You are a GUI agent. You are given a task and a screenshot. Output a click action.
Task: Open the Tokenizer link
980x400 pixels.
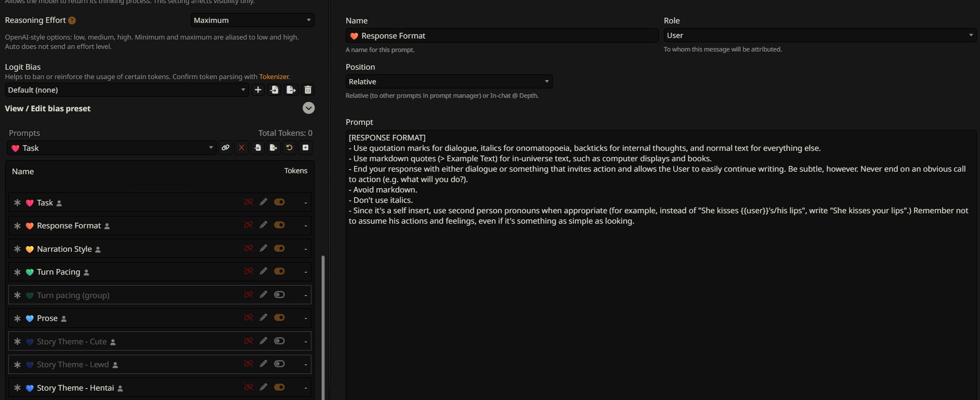[x=274, y=77]
